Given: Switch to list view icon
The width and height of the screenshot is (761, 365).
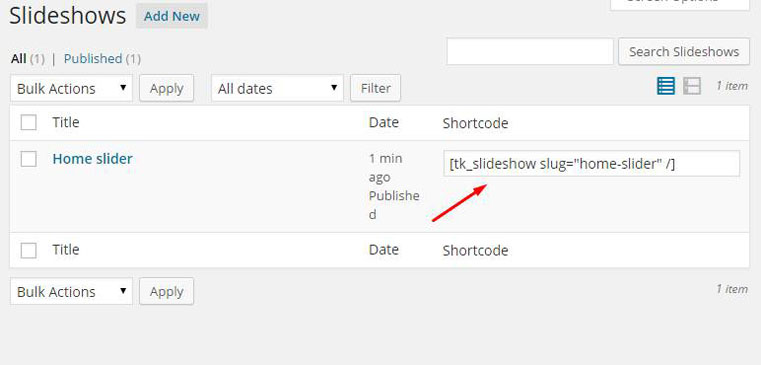Looking at the screenshot, I should 666,86.
